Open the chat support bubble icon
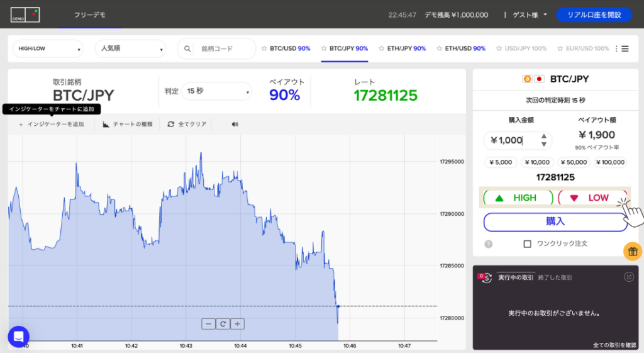This screenshot has height=353, width=644. [x=18, y=336]
